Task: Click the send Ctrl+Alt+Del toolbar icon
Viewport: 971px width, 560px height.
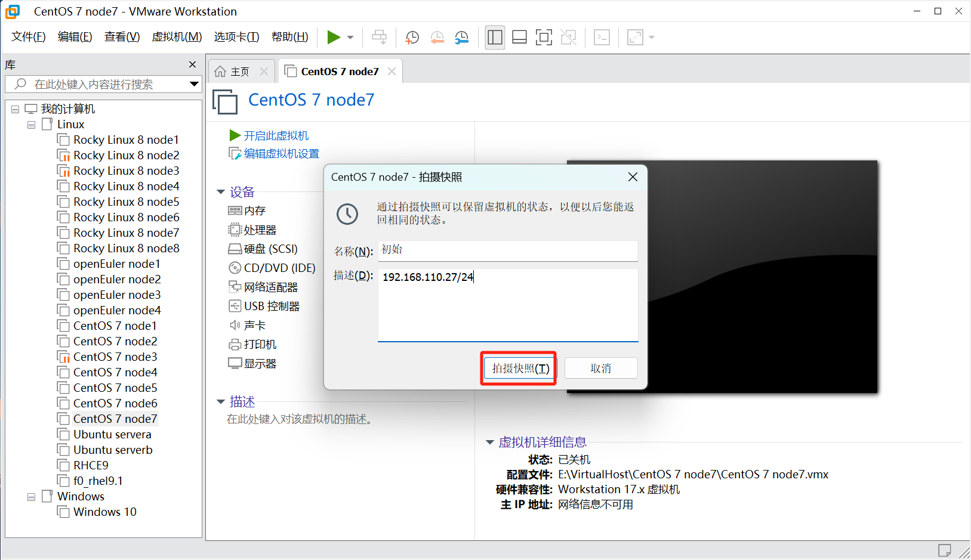Action: (x=379, y=38)
